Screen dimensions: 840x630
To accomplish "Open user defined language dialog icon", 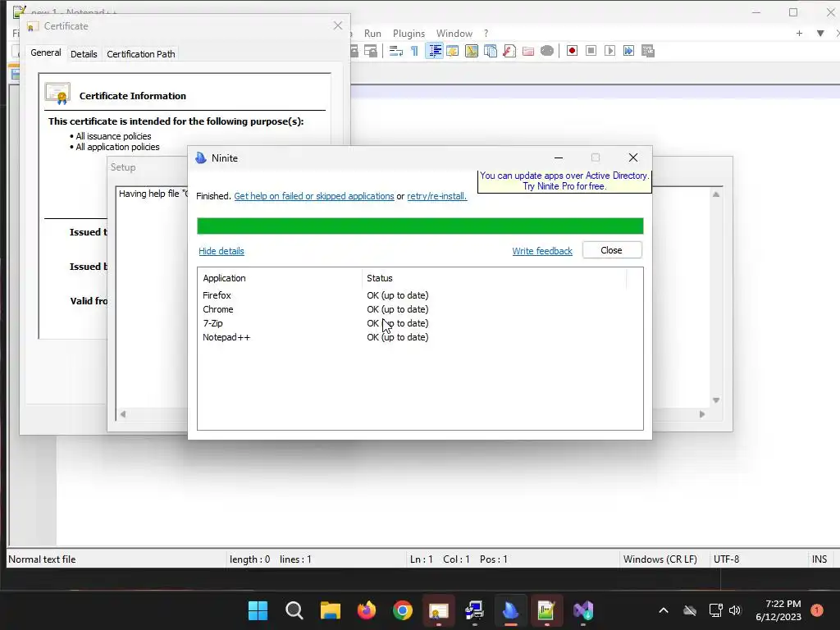I will (x=453, y=51).
